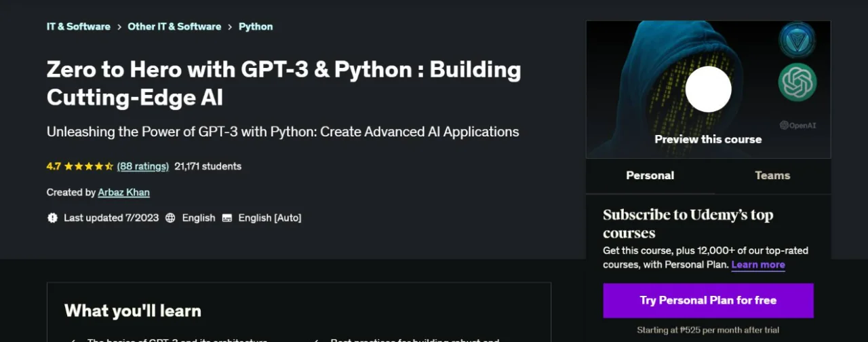Click the chevron after IT & Software
The height and width of the screenshot is (342, 868).
[x=119, y=26]
